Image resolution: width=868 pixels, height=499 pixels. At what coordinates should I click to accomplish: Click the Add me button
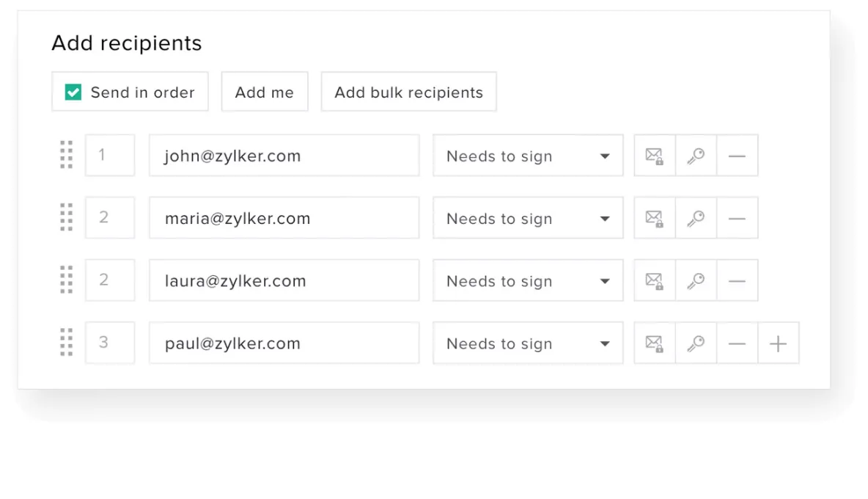click(265, 92)
